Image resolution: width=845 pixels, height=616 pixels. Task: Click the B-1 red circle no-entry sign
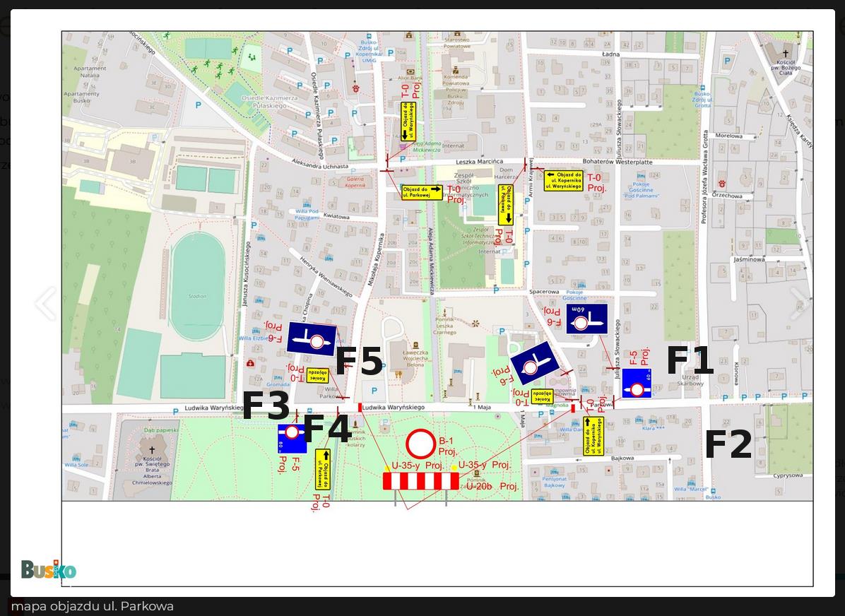pyautogui.click(x=420, y=444)
